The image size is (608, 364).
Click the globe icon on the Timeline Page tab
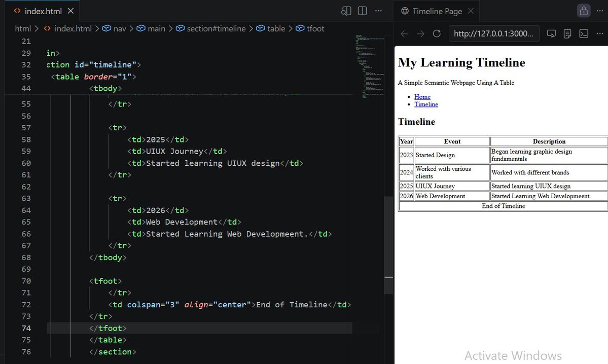[x=405, y=11]
